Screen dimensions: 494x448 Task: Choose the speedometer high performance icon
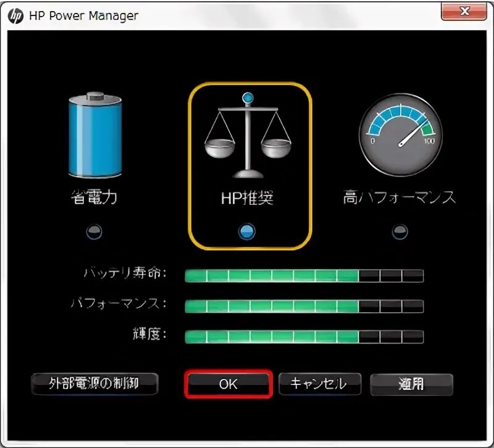(401, 135)
